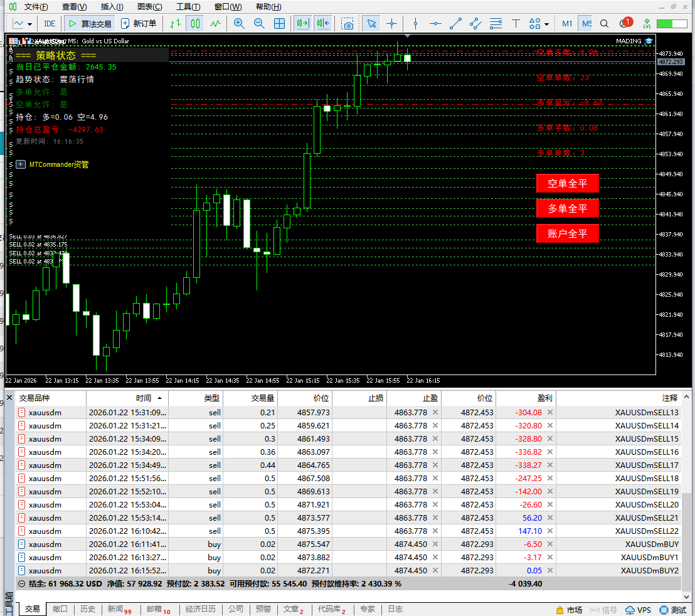Open the 帮助(H) menu

click(268, 7)
